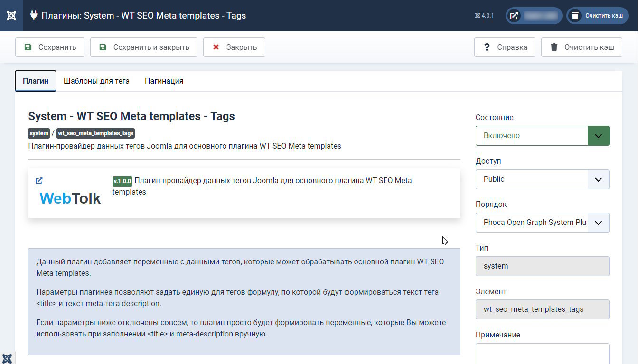This screenshot has width=638, height=364.
Task: Click the WebTolk logo image
Action: coord(70,198)
